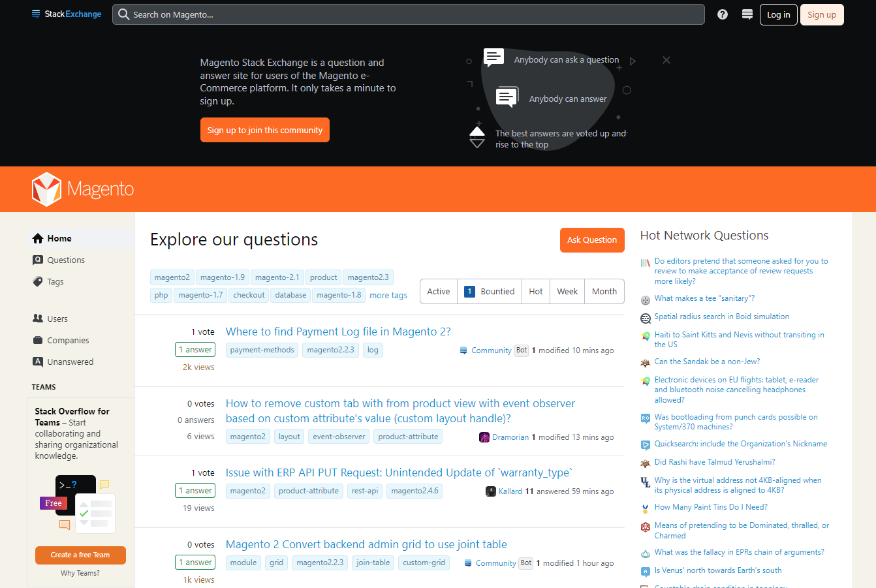Viewport: 876px width, 588px height.
Task: Click site icon beside 'Do editors pretend' question
Action: [646, 262]
